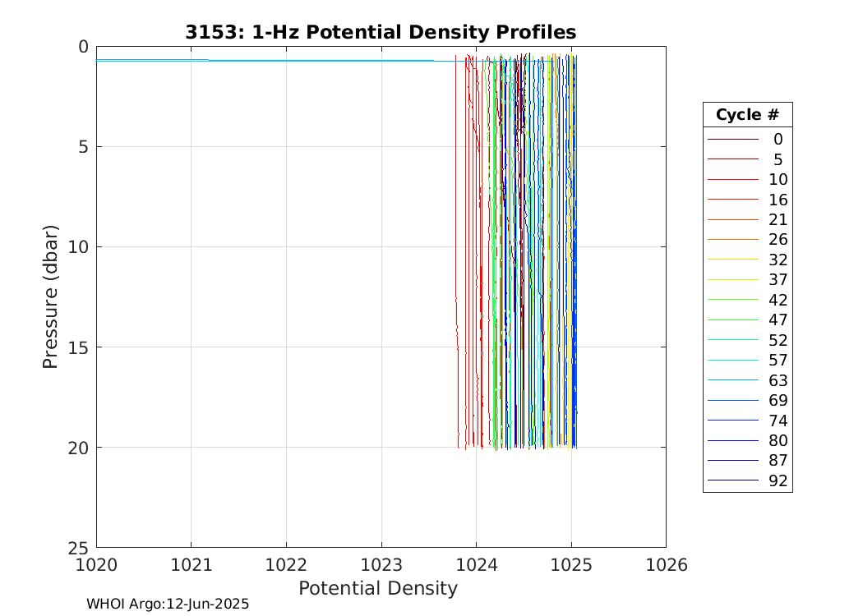This screenshot has height=616, width=863.
Task: Click x-axis tick label 1020
Action: coord(96,565)
